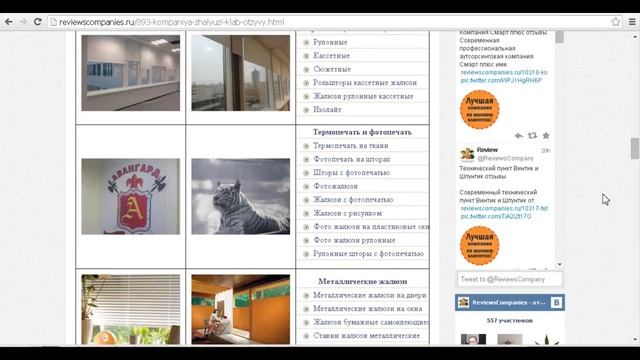Screen dimensions: 640x360
Task: Click '557 участников' members count
Action: point(509,321)
